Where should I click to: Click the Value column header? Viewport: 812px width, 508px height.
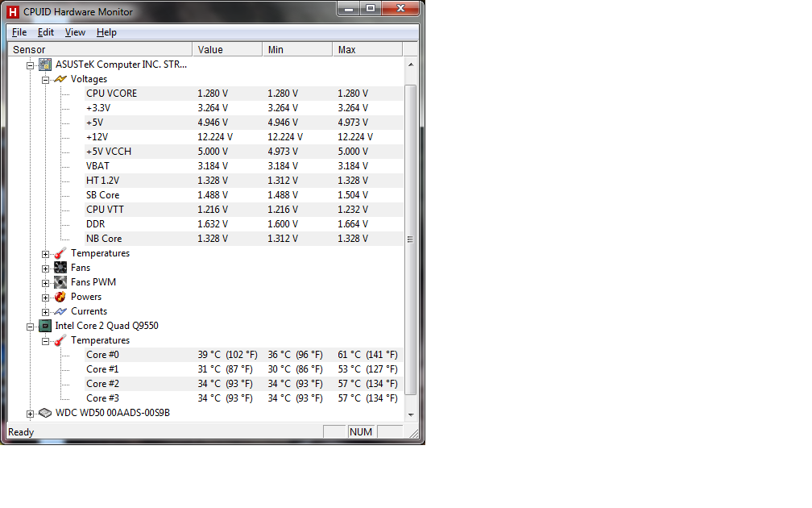coord(227,49)
